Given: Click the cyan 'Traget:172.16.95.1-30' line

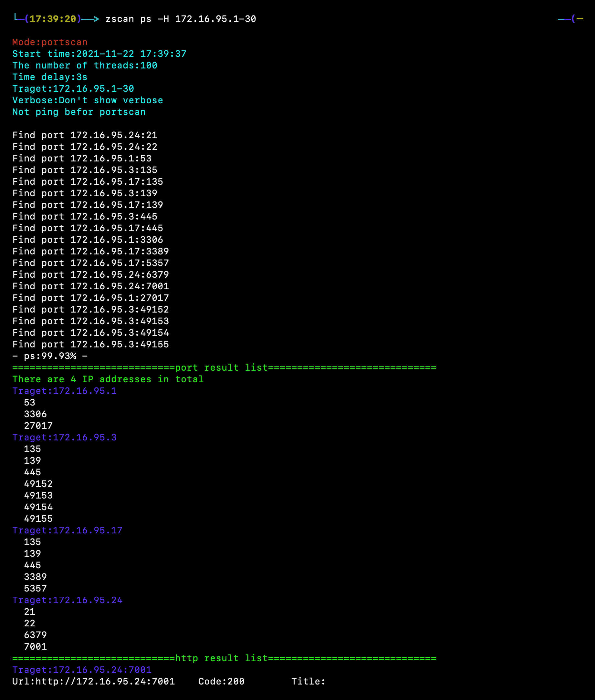Looking at the screenshot, I should tap(73, 89).
